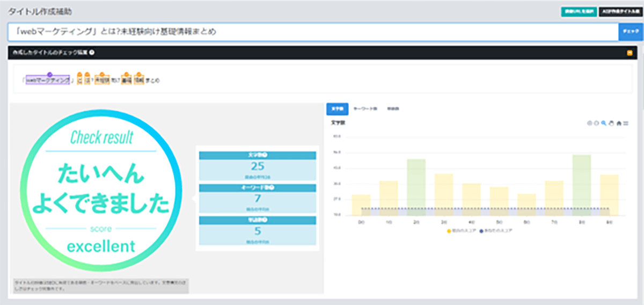Click the chart zoom-in icon
This screenshot has width=644, height=305.
click(590, 123)
